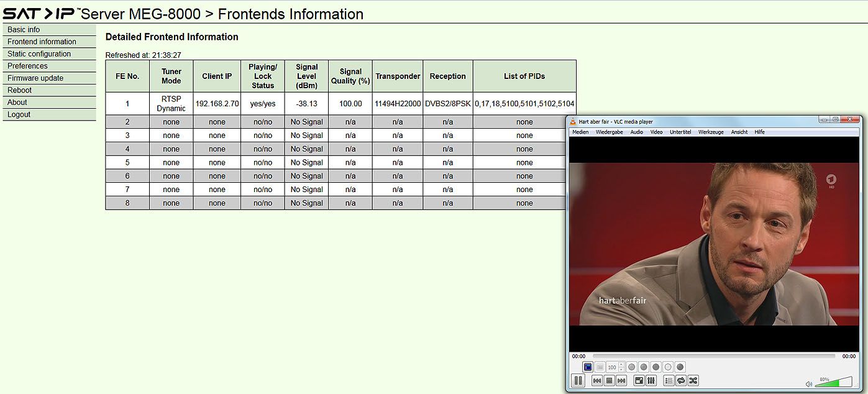868x394 pixels.
Task: Increase teletext page number with up arrow
Action: pyautogui.click(x=621, y=365)
